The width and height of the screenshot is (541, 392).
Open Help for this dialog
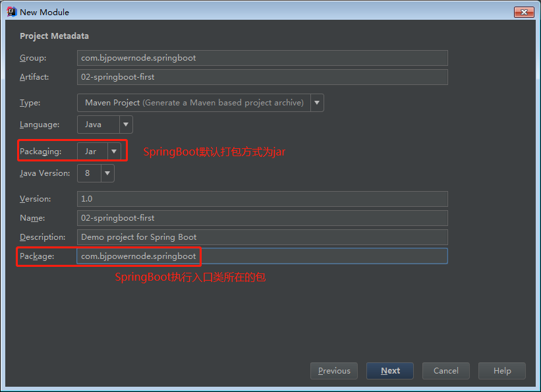coord(502,371)
